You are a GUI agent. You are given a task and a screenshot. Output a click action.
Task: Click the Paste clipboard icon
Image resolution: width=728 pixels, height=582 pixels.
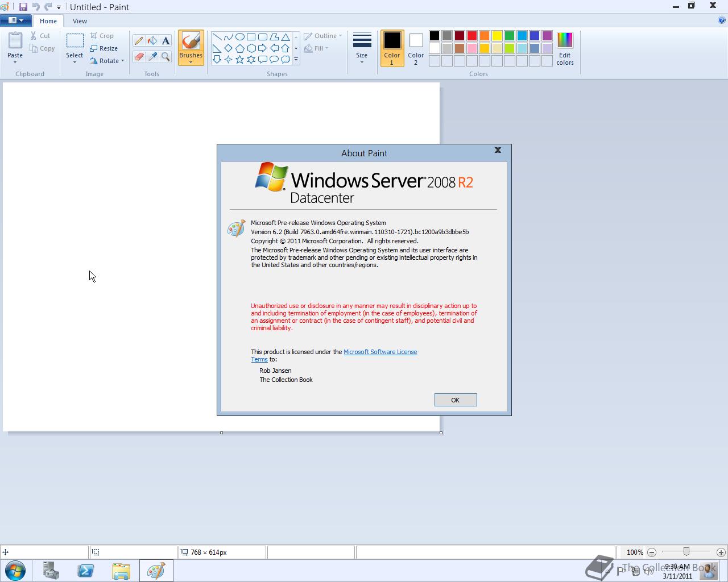click(15, 41)
